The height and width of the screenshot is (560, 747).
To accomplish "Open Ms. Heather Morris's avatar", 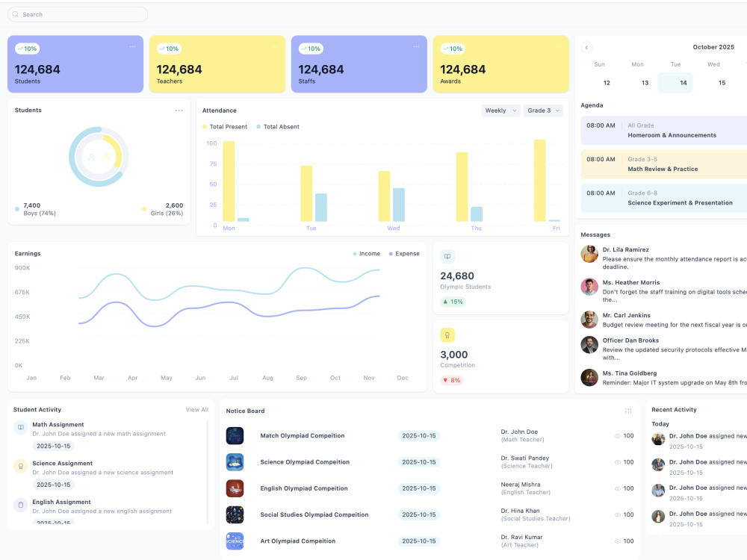I will (589, 287).
